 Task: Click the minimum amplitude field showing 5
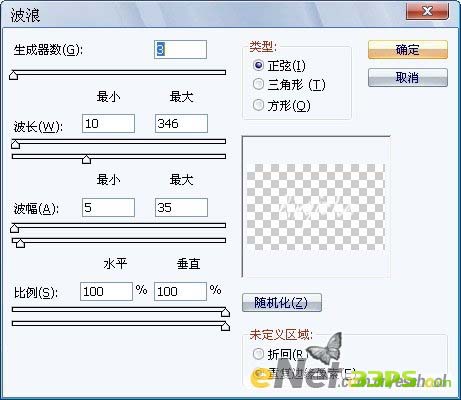pyautogui.click(x=108, y=207)
